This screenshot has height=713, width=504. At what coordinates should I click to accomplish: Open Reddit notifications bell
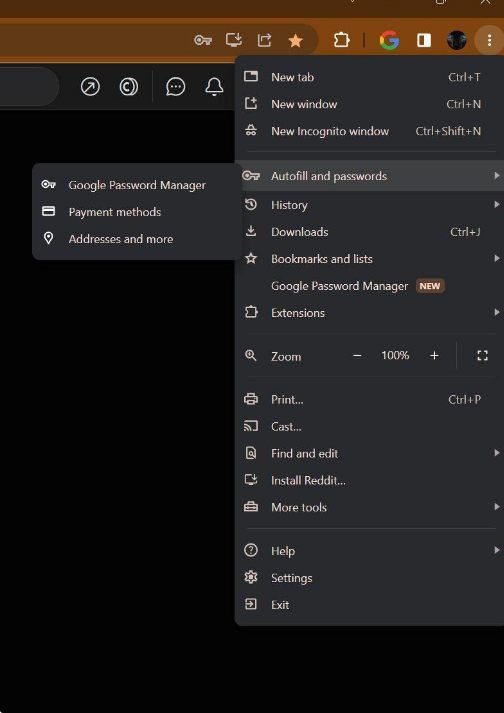(x=214, y=86)
